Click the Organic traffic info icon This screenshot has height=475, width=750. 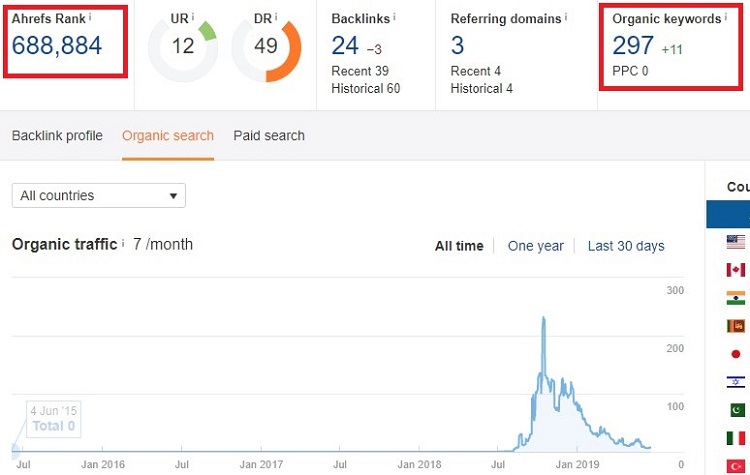click(122, 243)
